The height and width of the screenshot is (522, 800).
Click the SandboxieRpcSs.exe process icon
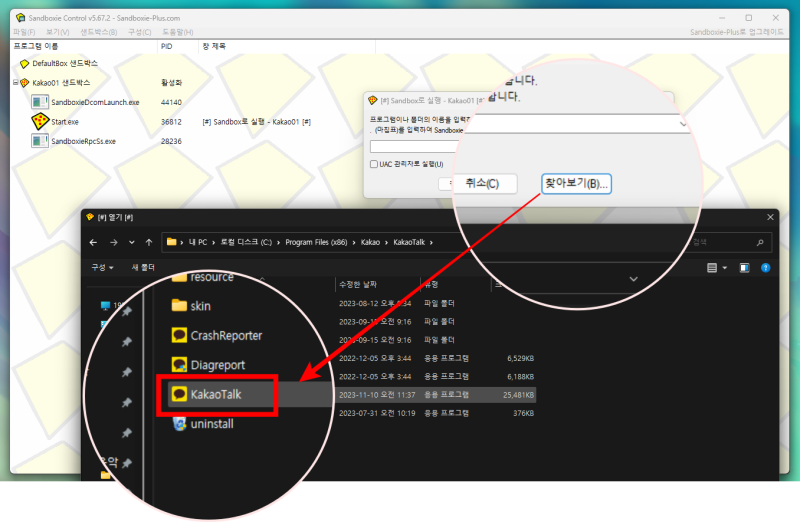pyautogui.click(x=40, y=140)
